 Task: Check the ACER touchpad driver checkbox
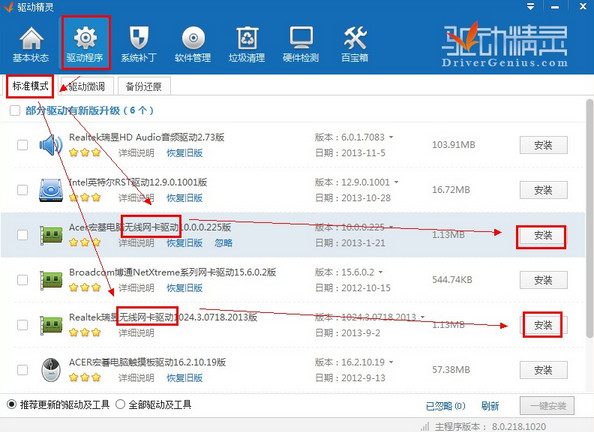[22, 370]
